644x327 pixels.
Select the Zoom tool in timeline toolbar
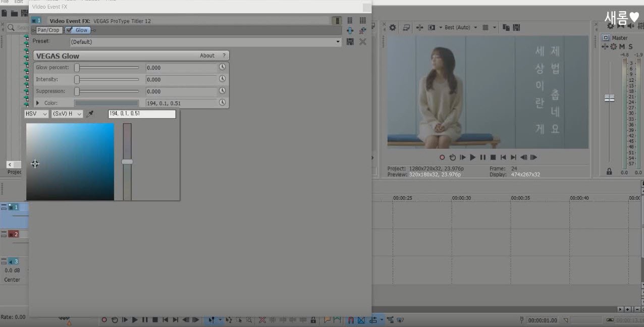pos(249,320)
